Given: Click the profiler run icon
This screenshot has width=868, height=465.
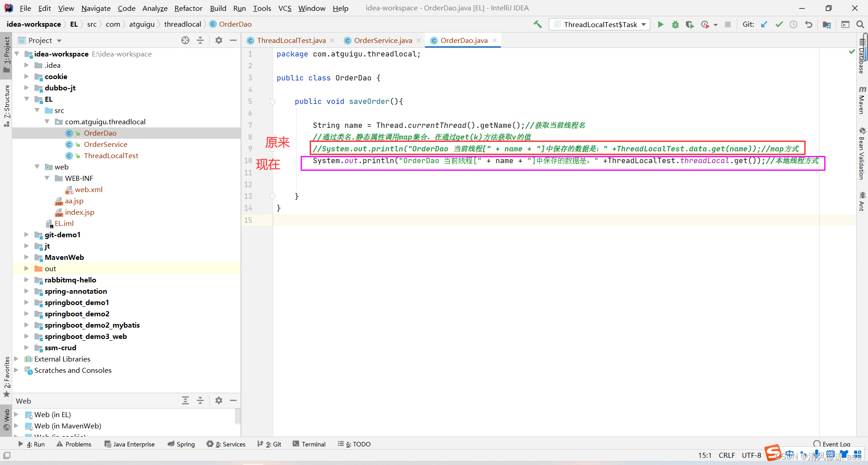Looking at the screenshot, I should coord(705,24).
